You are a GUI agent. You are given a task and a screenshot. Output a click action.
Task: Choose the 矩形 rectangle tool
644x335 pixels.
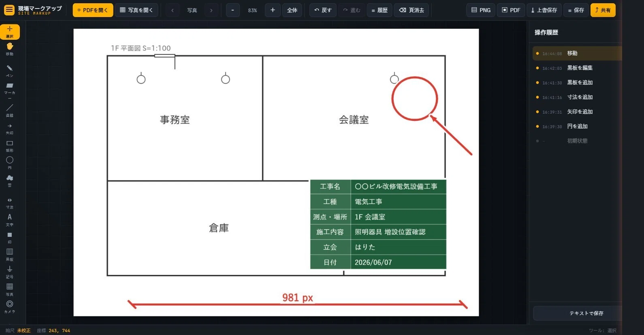pos(10,146)
